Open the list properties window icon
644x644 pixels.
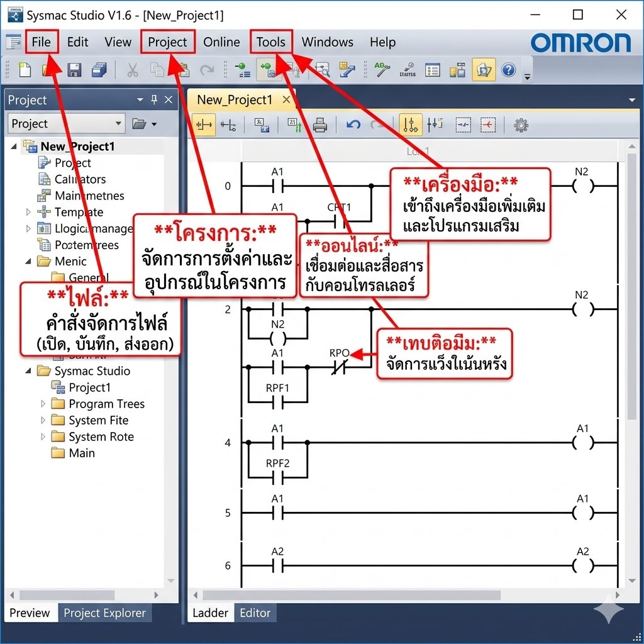pos(433,70)
